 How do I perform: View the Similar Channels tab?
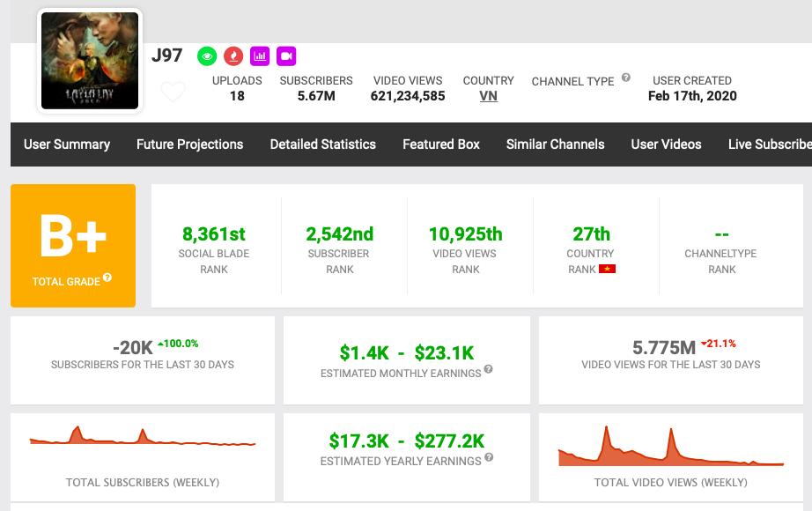[555, 144]
